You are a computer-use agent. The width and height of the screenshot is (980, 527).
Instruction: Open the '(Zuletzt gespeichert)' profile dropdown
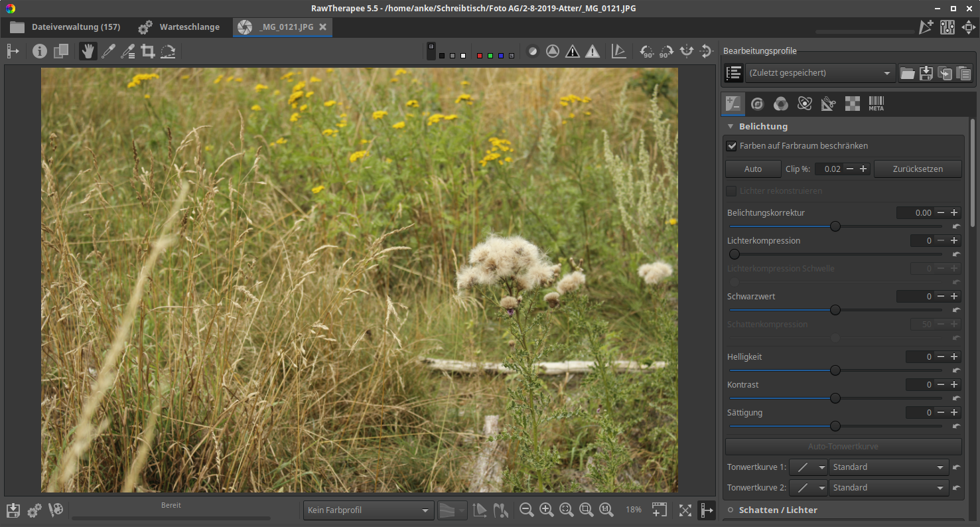(x=819, y=73)
